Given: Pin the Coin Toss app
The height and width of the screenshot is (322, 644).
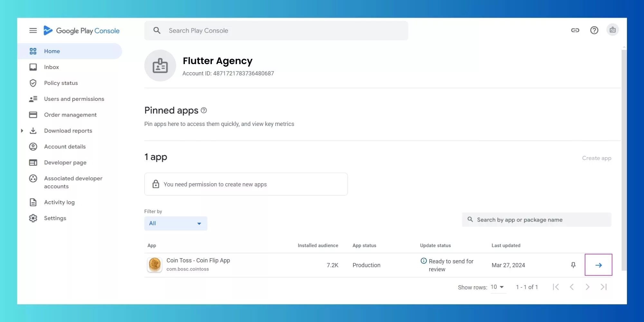Looking at the screenshot, I should pyautogui.click(x=573, y=265).
